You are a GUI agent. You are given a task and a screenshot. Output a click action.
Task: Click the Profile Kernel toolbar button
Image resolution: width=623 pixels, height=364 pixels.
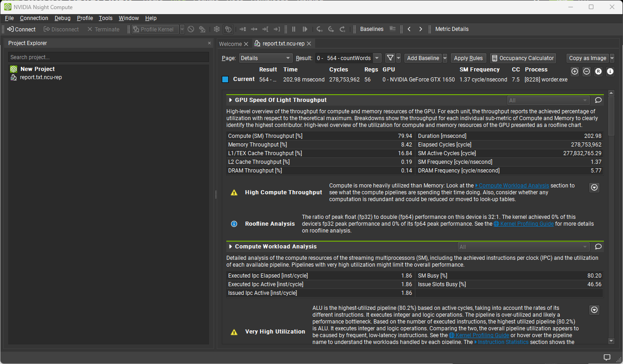155,29
